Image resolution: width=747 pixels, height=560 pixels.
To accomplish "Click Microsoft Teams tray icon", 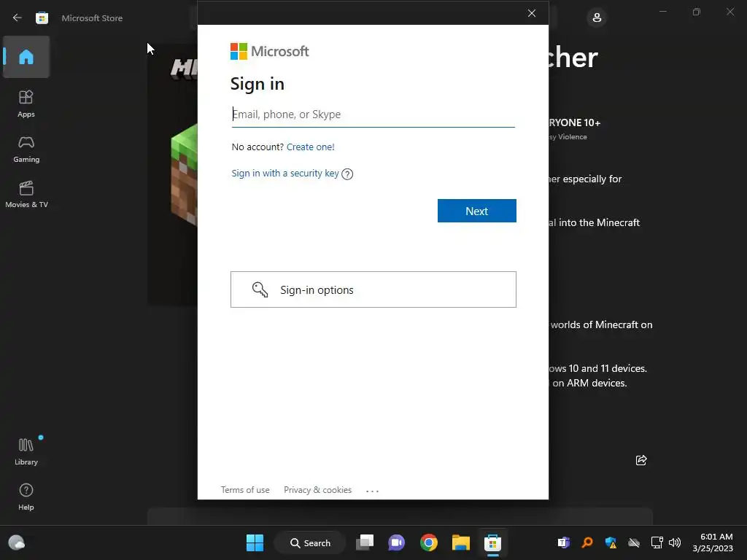I will tap(564, 542).
